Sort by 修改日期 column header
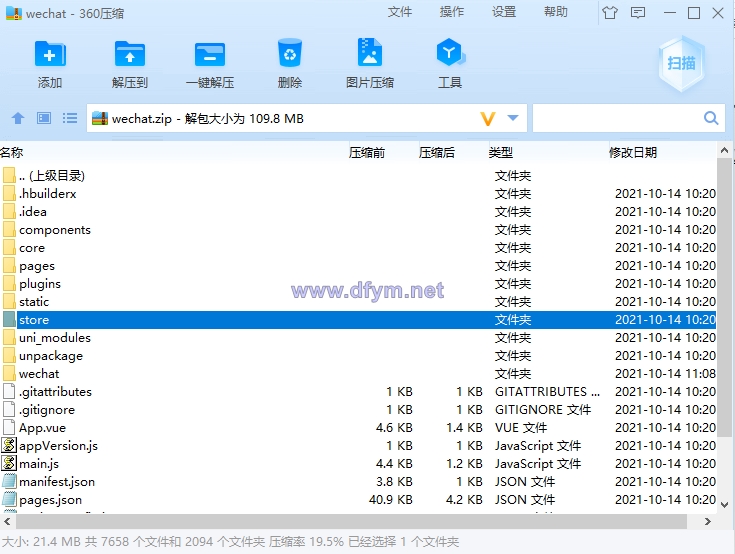This screenshot has height=554, width=735. pos(633,152)
